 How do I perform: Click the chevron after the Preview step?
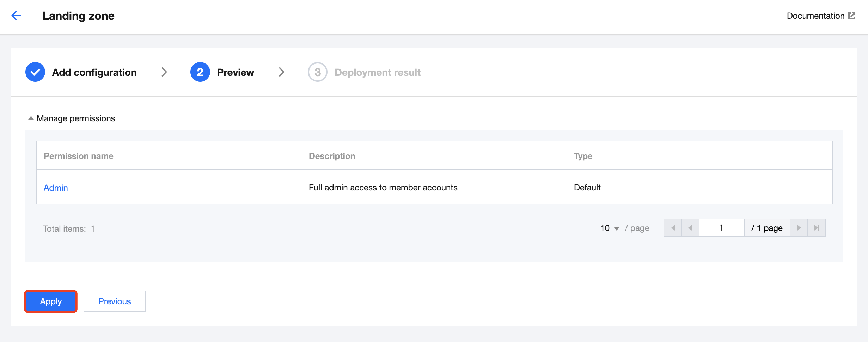pos(281,72)
